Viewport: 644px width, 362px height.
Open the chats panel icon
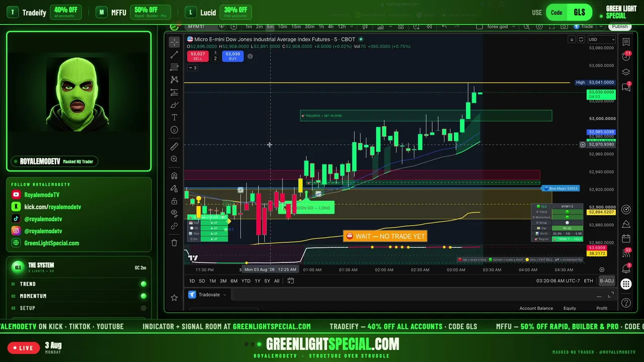click(626, 87)
